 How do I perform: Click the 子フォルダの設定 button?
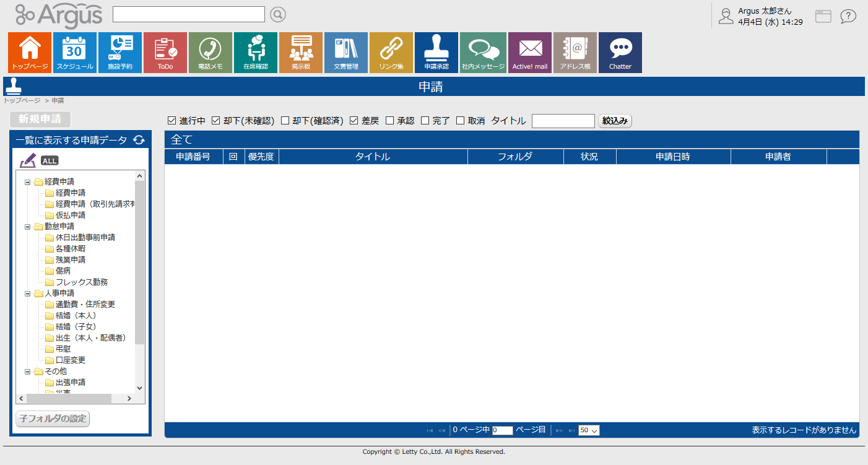[53, 419]
